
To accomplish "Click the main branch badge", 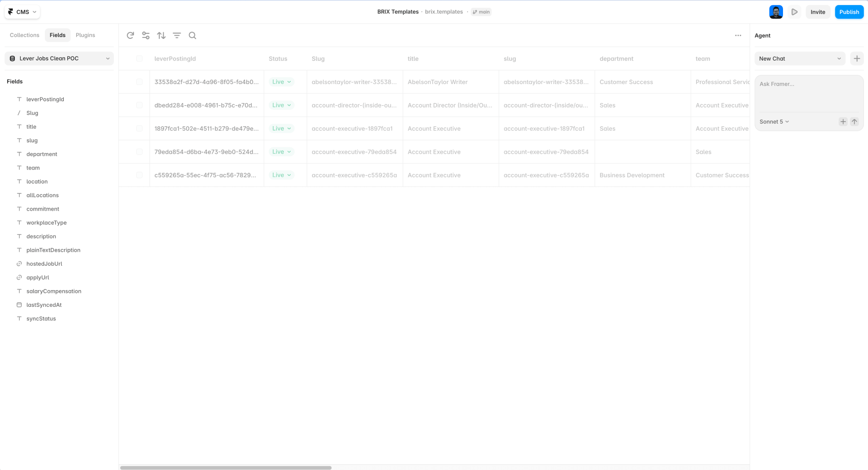I will pyautogui.click(x=481, y=12).
